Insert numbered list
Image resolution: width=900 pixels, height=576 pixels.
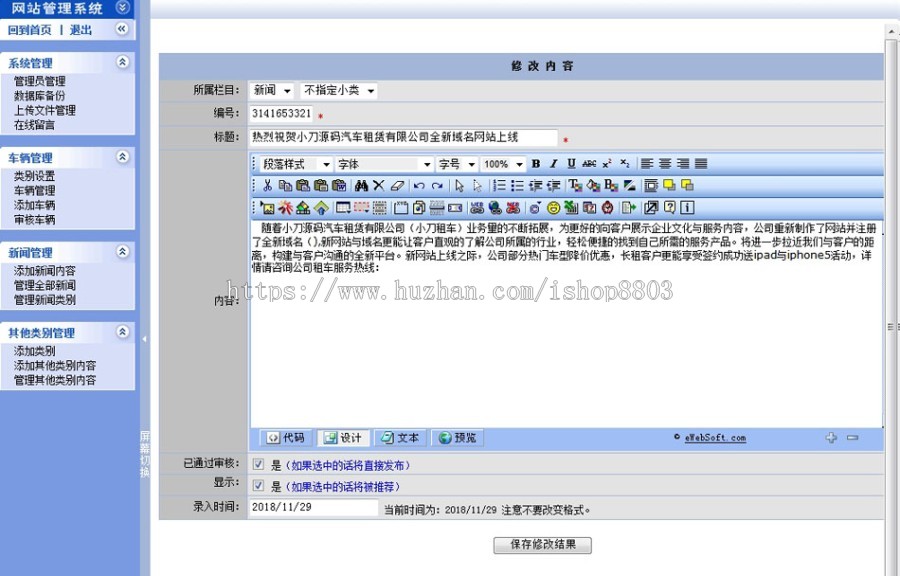pyautogui.click(x=499, y=185)
